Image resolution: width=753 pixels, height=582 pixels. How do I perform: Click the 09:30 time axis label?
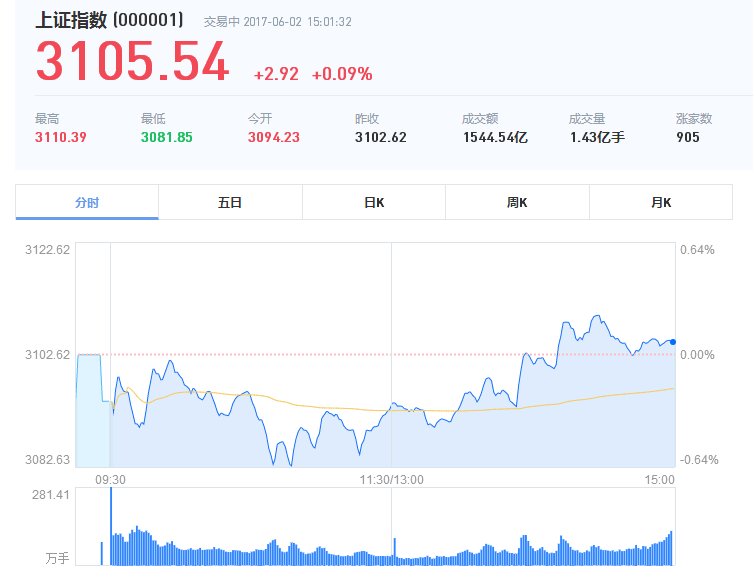point(110,480)
